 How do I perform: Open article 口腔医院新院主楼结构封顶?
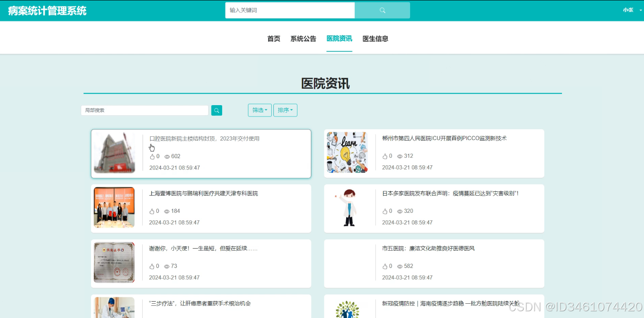click(x=204, y=138)
